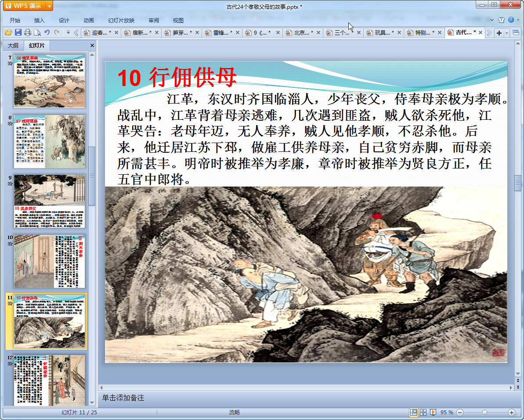The width and height of the screenshot is (524, 420).
Task: Expand the dropdown arrow next to help
Action: point(518,20)
